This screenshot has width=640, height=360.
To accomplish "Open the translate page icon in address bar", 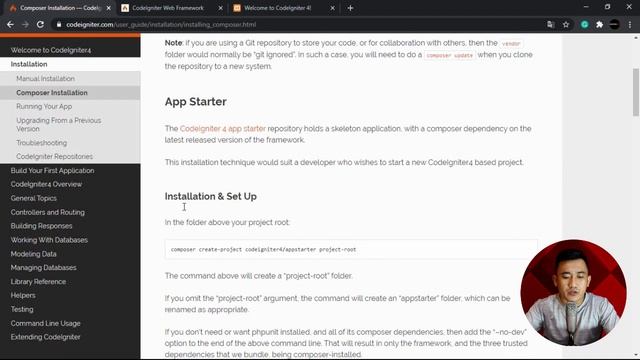I will (x=551, y=24).
